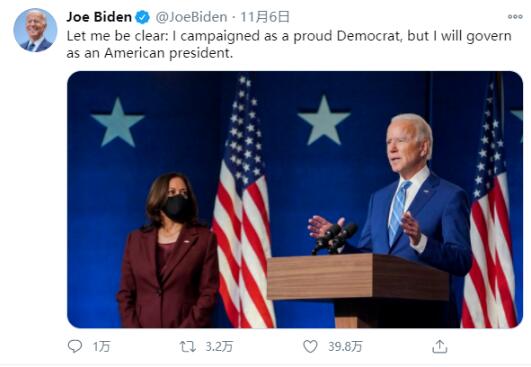Open the more options ellipsis menu
This screenshot has height=367, width=531.
click(515, 17)
